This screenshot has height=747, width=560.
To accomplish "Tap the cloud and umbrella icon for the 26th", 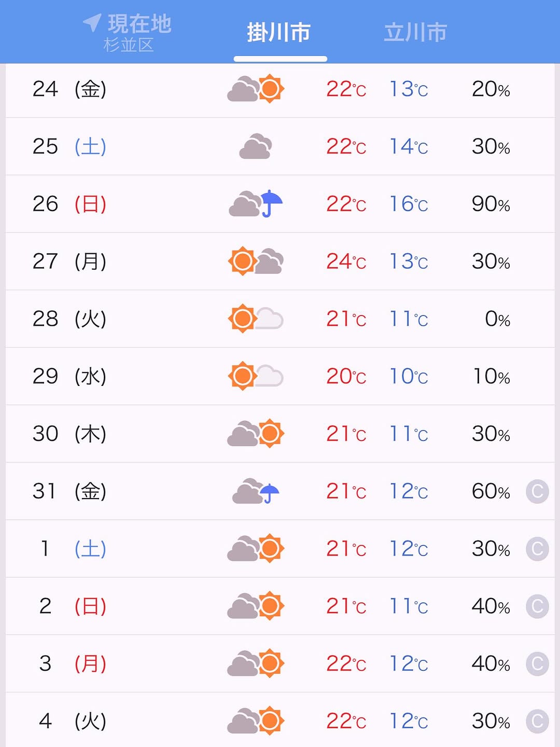I will pyautogui.click(x=256, y=204).
